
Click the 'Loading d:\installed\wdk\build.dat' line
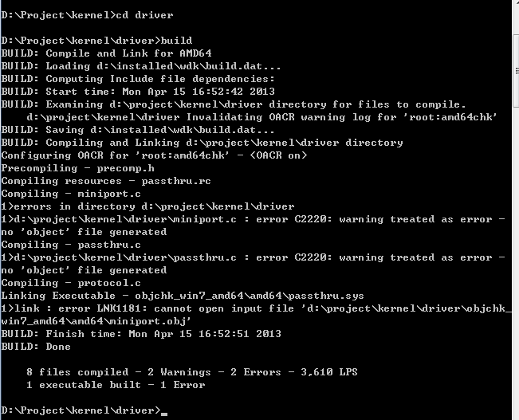141,66
